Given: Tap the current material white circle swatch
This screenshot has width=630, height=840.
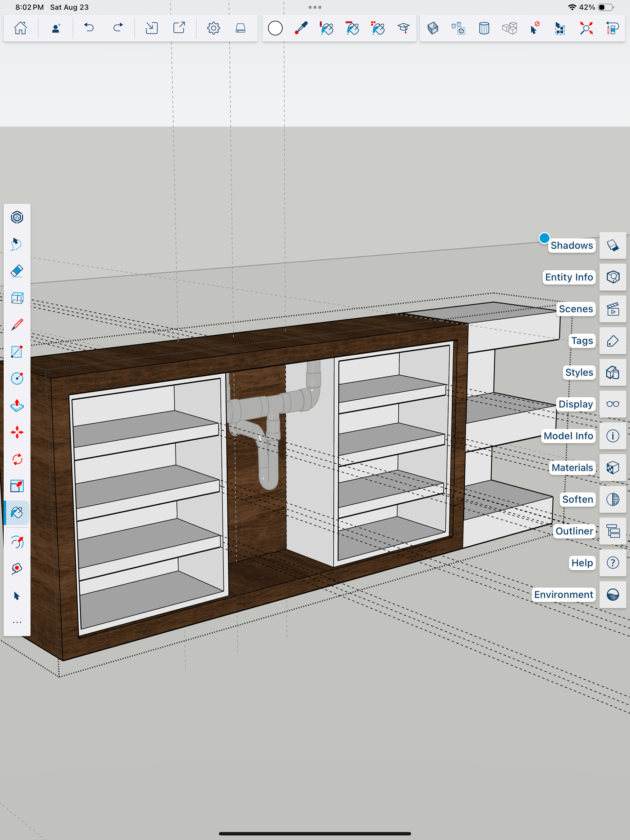Looking at the screenshot, I should coord(275,28).
